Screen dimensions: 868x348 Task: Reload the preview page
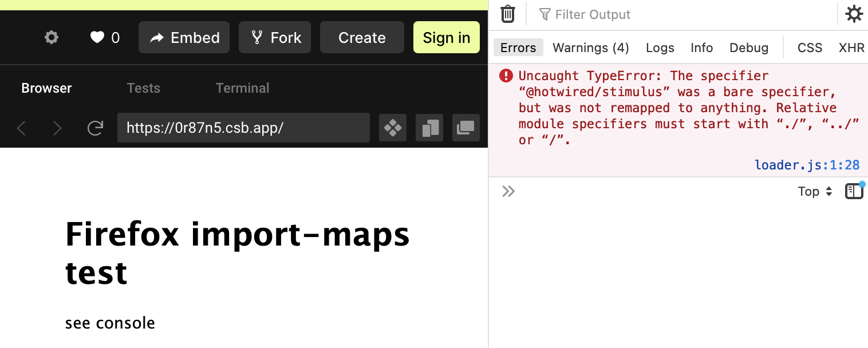coord(95,128)
